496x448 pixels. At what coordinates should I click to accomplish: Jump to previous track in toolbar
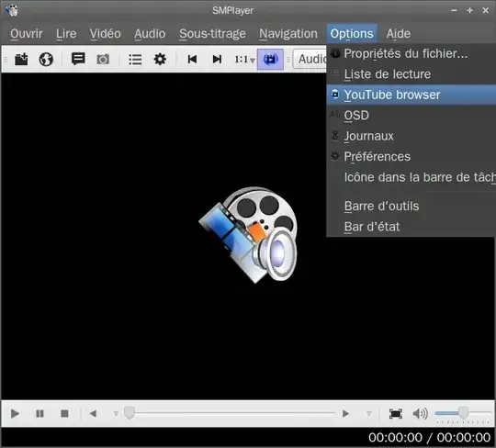coord(192,59)
